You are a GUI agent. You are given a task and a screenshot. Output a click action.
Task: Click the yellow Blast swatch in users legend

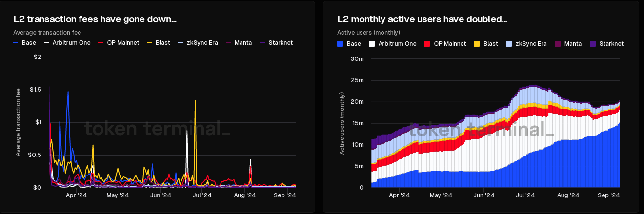pos(477,44)
